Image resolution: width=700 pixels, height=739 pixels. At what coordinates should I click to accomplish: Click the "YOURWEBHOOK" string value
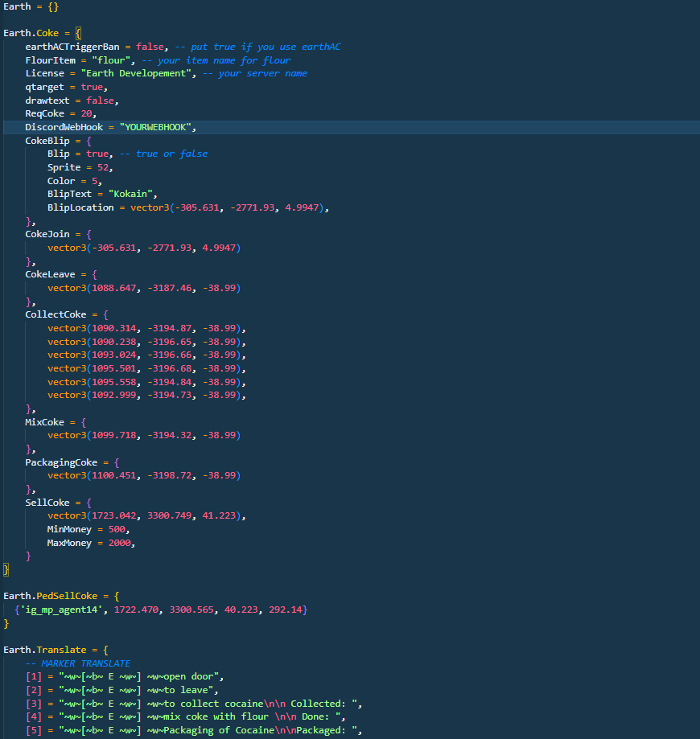(155, 127)
